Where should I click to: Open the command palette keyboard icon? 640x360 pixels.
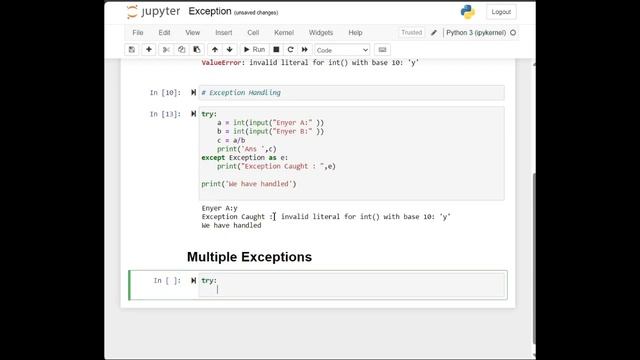[382, 50]
